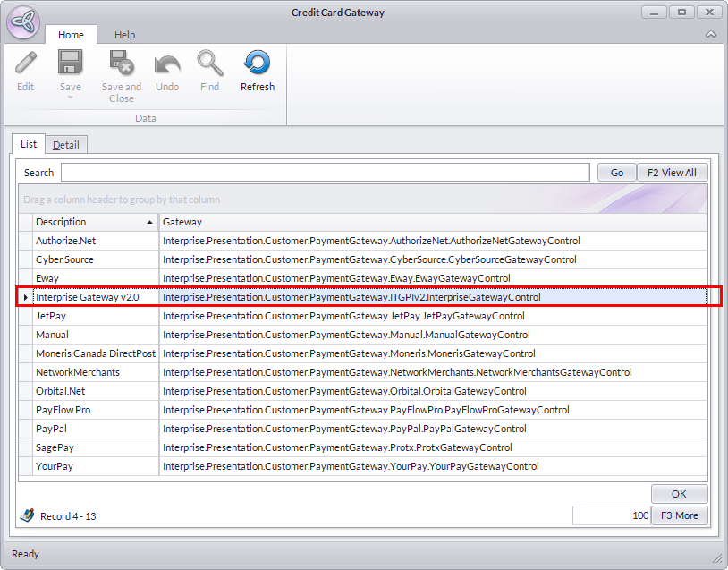Select the YourPay row

[362, 466]
